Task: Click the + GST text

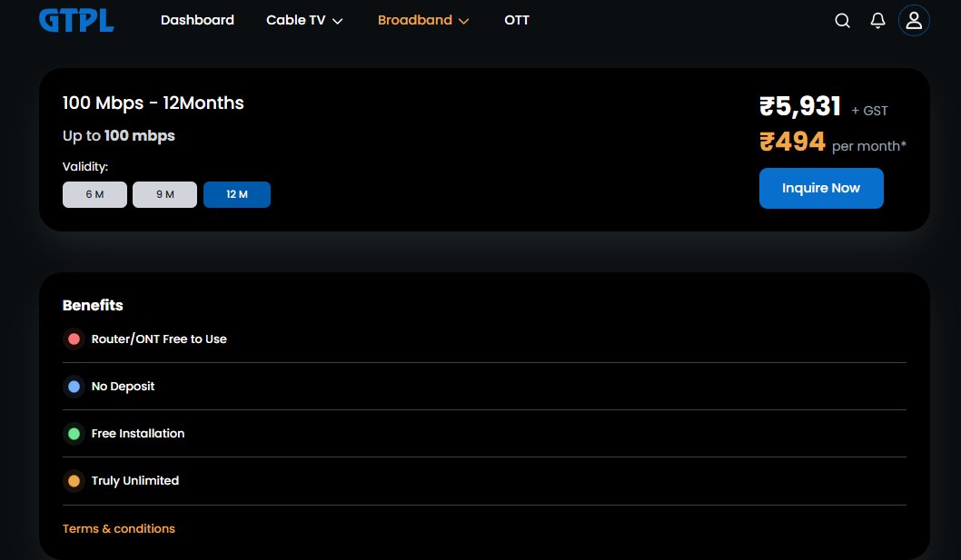Action: (x=869, y=111)
